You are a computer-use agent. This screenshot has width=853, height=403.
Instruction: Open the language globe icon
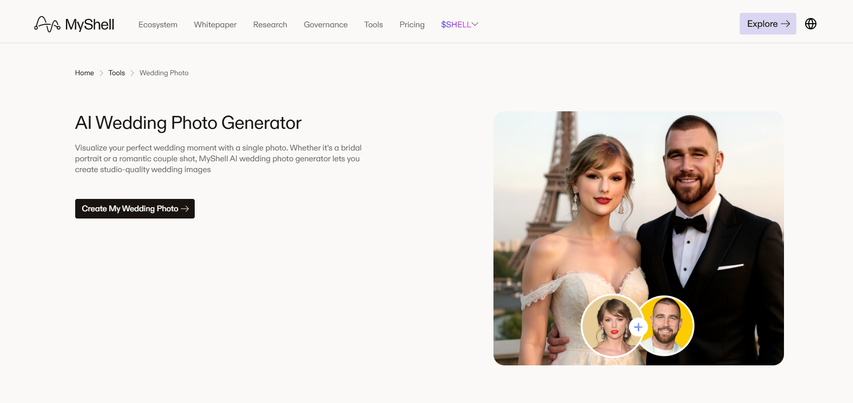pos(811,24)
